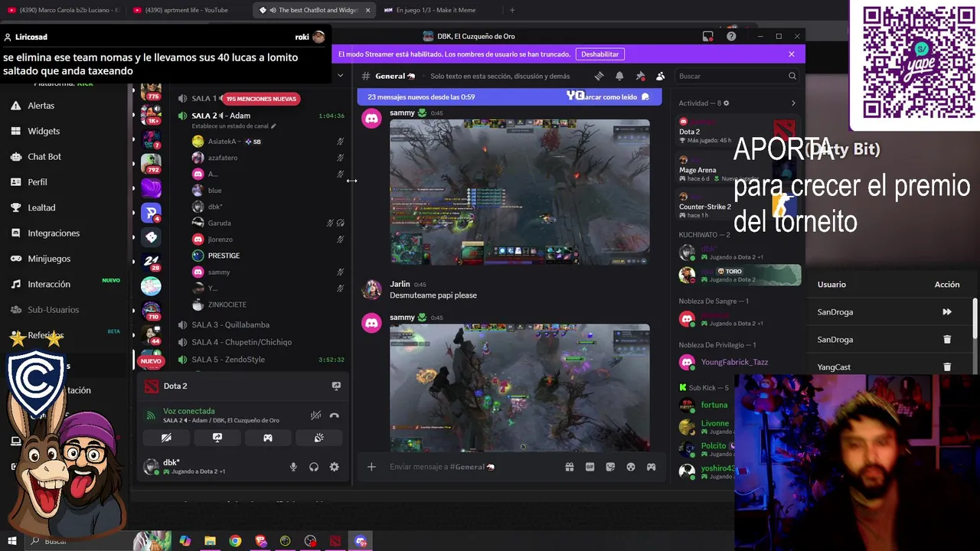The width and height of the screenshot is (980, 551).
Task: Click 195 menciones nuevas red pill
Action: pos(261,99)
